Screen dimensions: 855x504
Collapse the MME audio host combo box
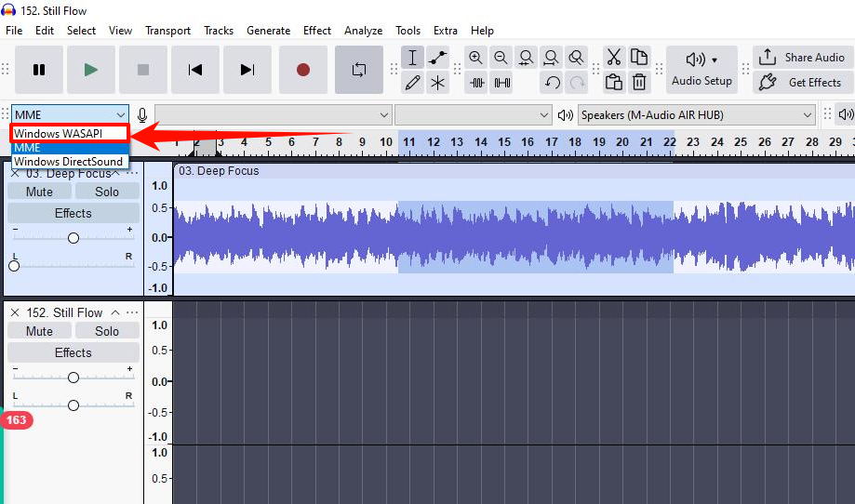tap(70, 115)
